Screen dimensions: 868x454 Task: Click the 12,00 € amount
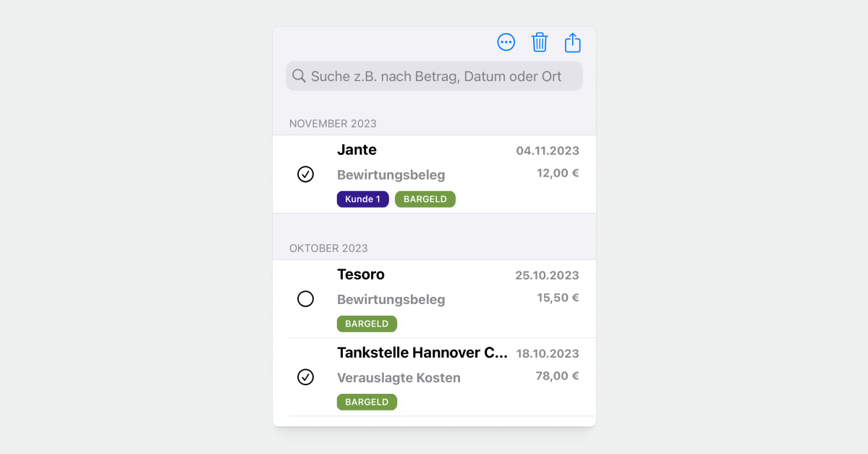(558, 173)
